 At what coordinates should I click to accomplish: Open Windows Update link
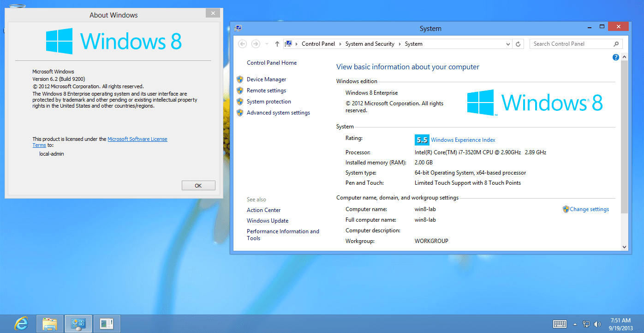point(268,221)
